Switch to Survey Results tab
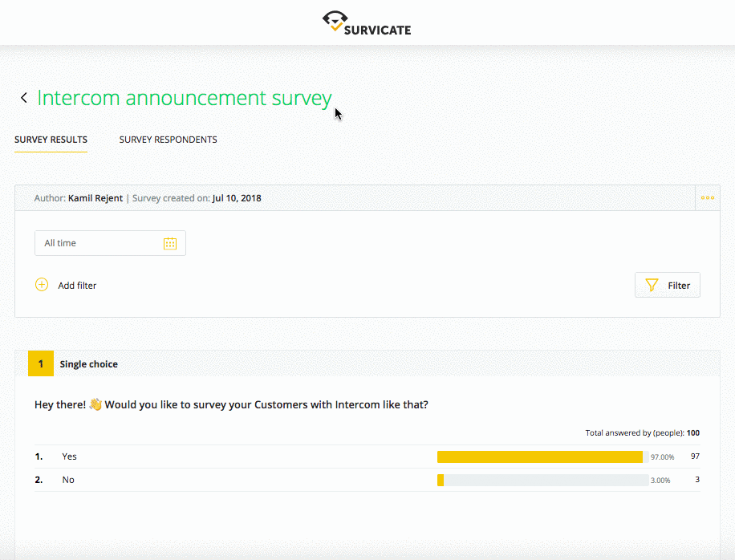Image resolution: width=735 pixels, height=560 pixels. coord(51,140)
